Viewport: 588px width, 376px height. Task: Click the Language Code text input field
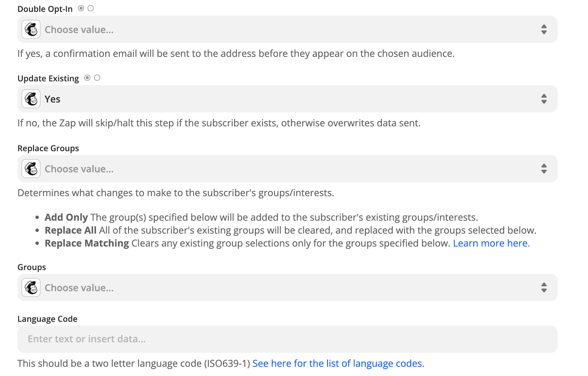pyautogui.click(x=287, y=339)
